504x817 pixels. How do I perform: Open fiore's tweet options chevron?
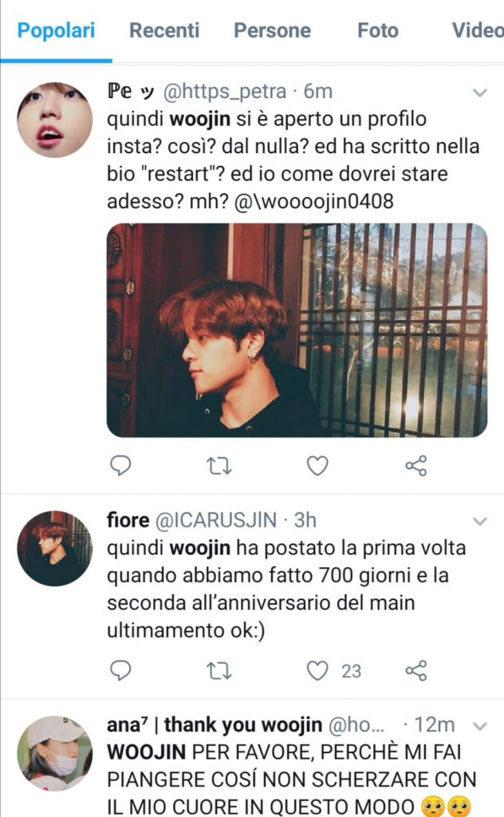click(x=479, y=521)
